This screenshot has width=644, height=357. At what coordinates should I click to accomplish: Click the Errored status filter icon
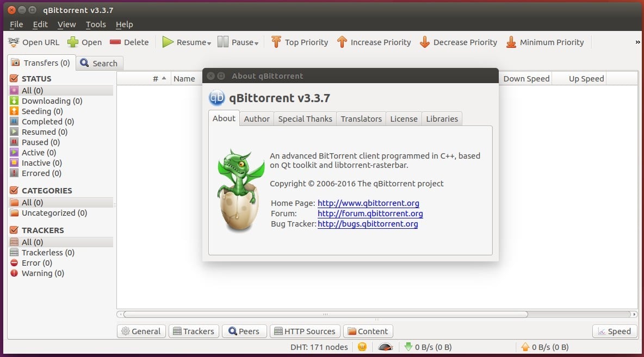pyautogui.click(x=14, y=173)
